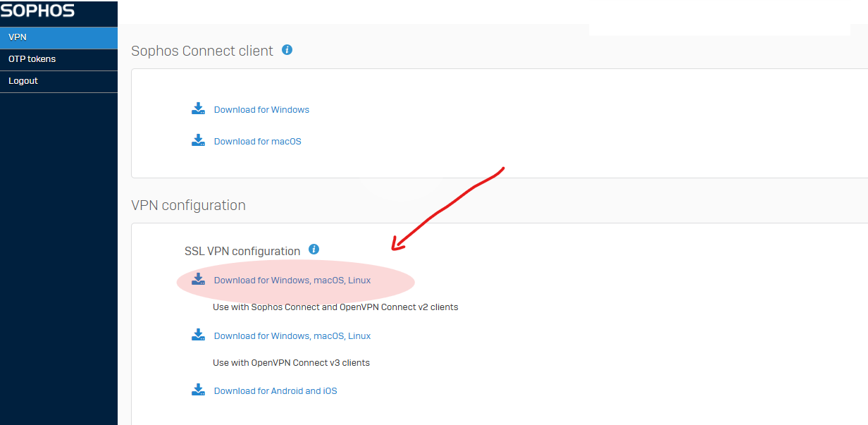The width and height of the screenshot is (868, 425).
Task: Click download icon for OpenVPN v3 configuration
Action: point(198,335)
